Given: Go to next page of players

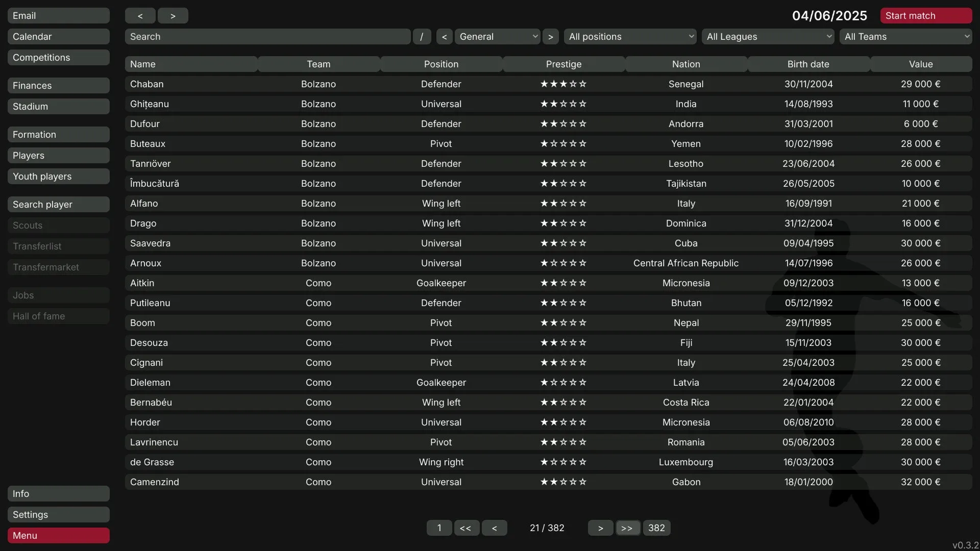Looking at the screenshot, I should [x=600, y=528].
